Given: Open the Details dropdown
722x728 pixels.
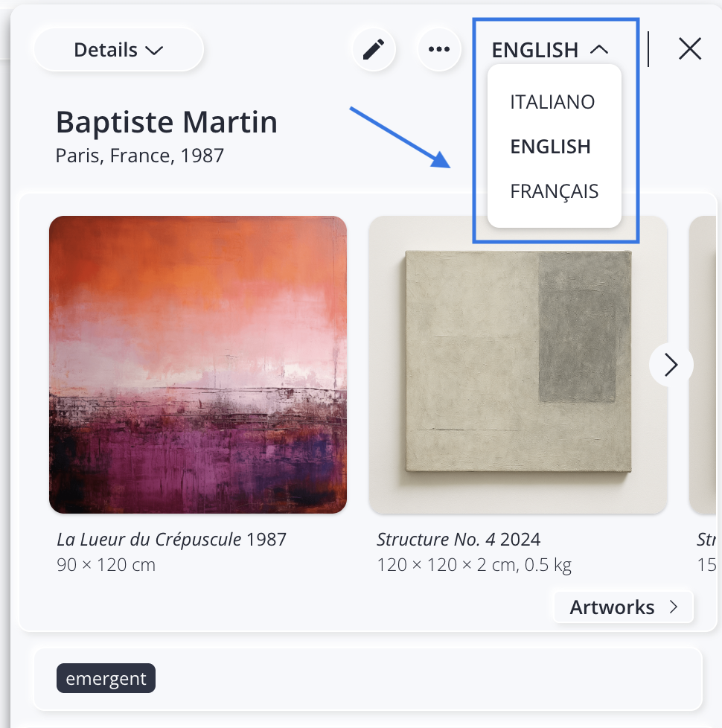Looking at the screenshot, I should [x=118, y=50].
